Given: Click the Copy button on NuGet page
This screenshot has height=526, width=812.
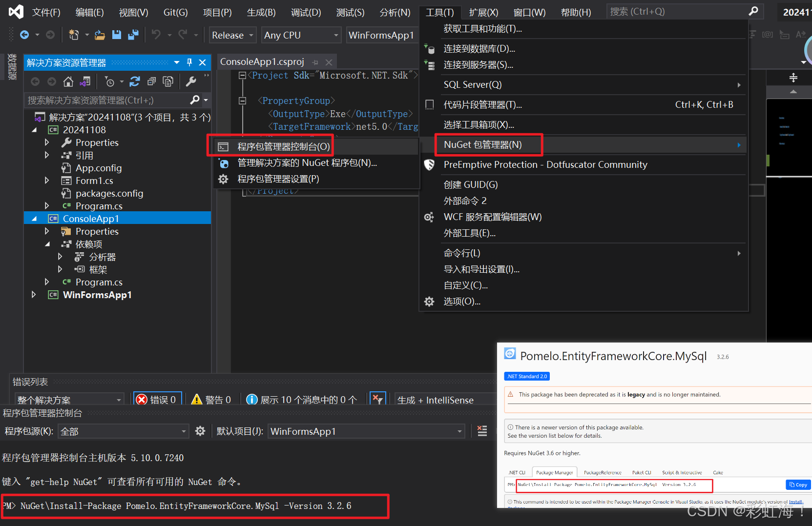Looking at the screenshot, I should (x=798, y=485).
